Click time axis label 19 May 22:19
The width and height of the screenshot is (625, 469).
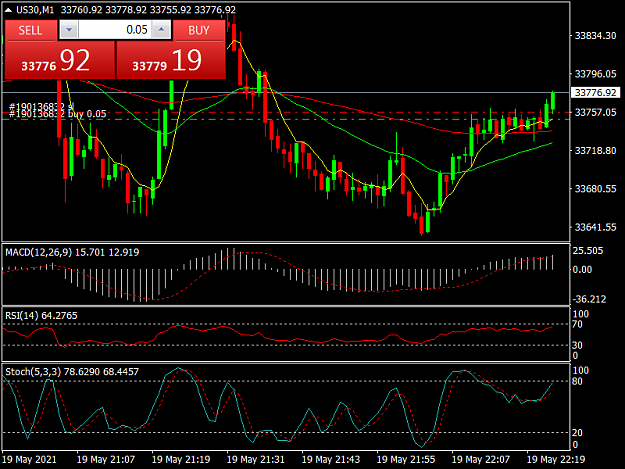tap(556, 459)
